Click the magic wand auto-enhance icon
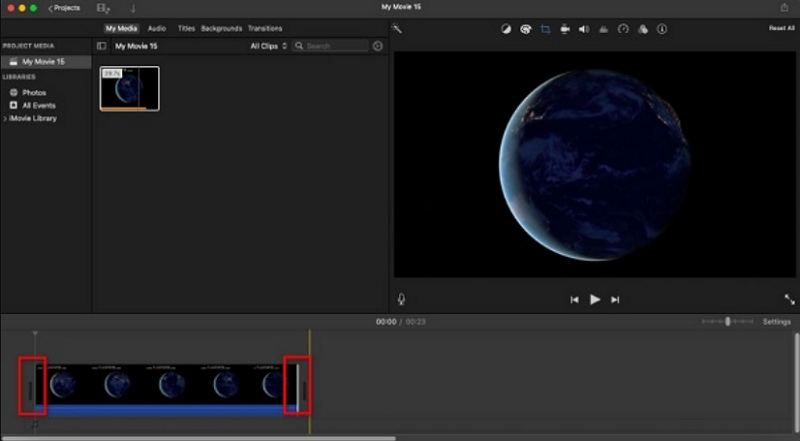Screen dimensions: 800x441 pos(397,29)
